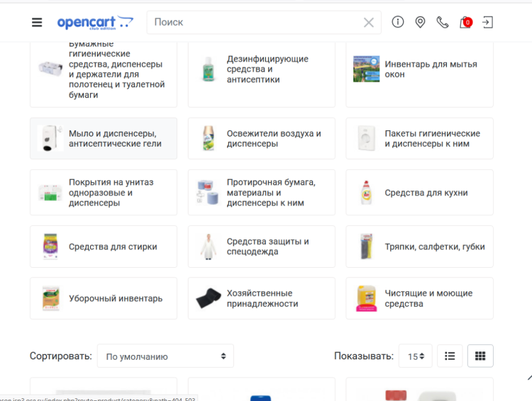Click the black roll thumbnail

click(x=209, y=298)
